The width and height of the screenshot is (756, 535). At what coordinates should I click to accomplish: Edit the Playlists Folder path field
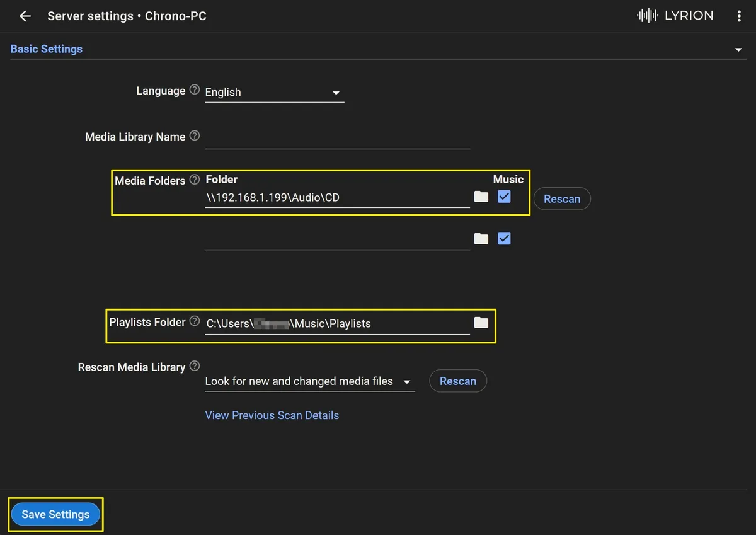click(x=338, y=324)
